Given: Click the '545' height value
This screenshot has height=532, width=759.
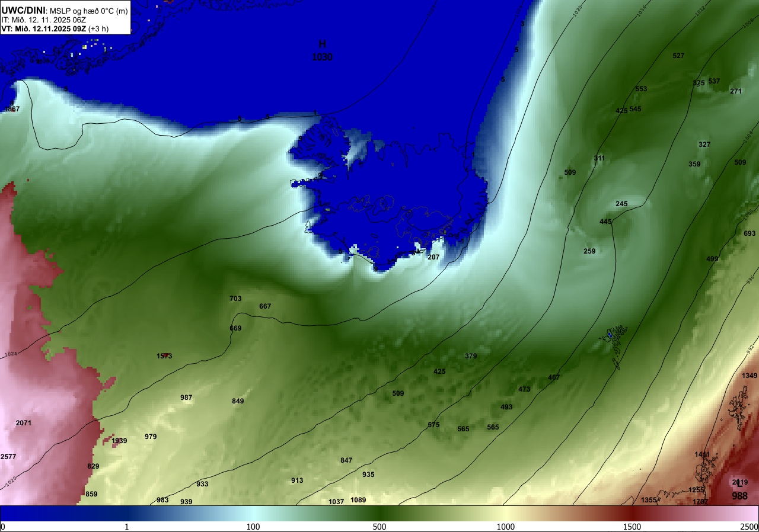Looking at the screenshot, I should (x=635, y=109).
